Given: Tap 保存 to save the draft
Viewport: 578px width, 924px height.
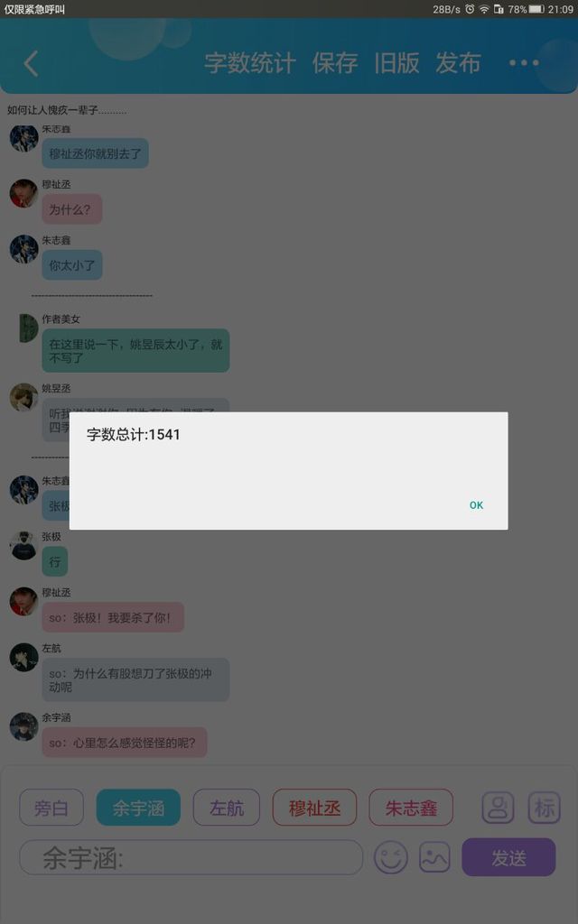Looking at the screenshot, I should coord(335,63).
